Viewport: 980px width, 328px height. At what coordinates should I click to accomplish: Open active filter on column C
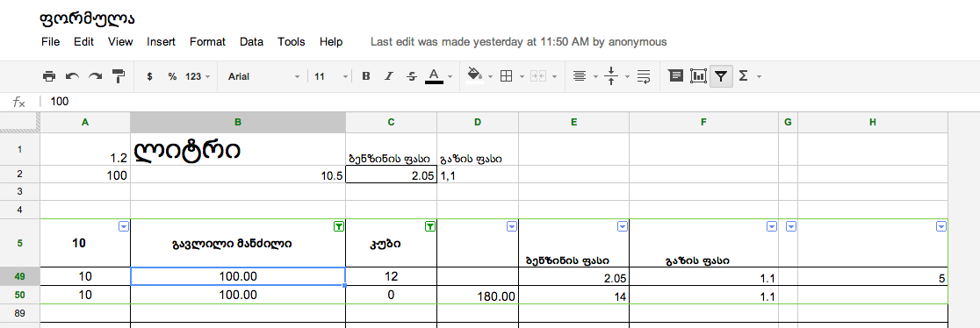coord(430,227)
